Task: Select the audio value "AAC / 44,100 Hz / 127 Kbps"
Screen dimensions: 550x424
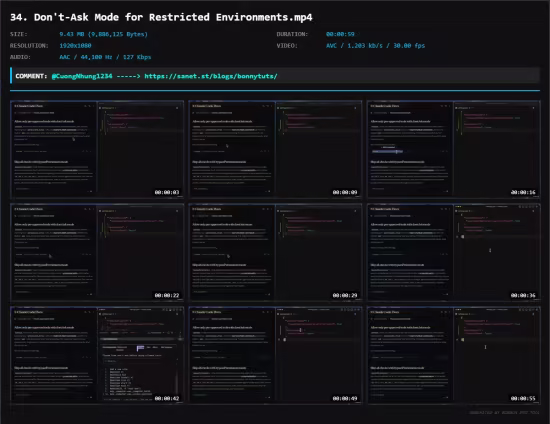Action: (105, 57)
